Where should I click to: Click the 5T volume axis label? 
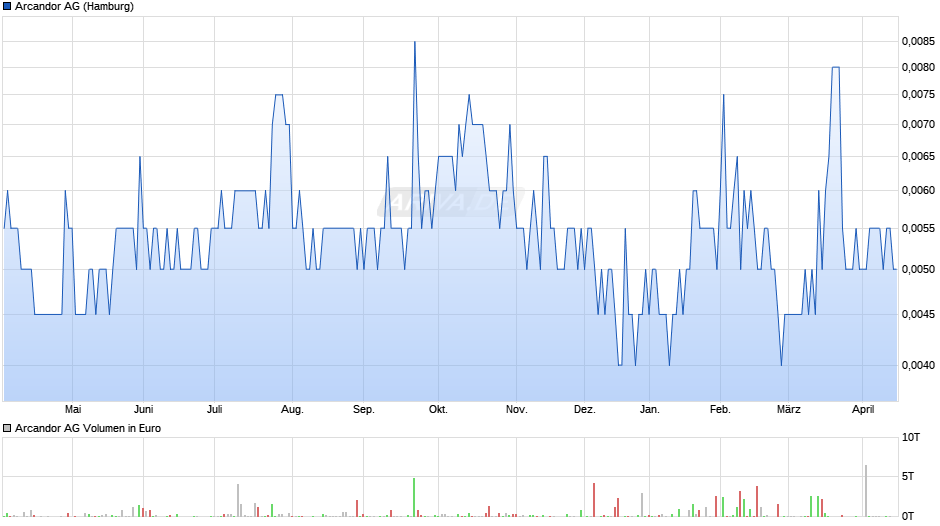click(908, 476)
